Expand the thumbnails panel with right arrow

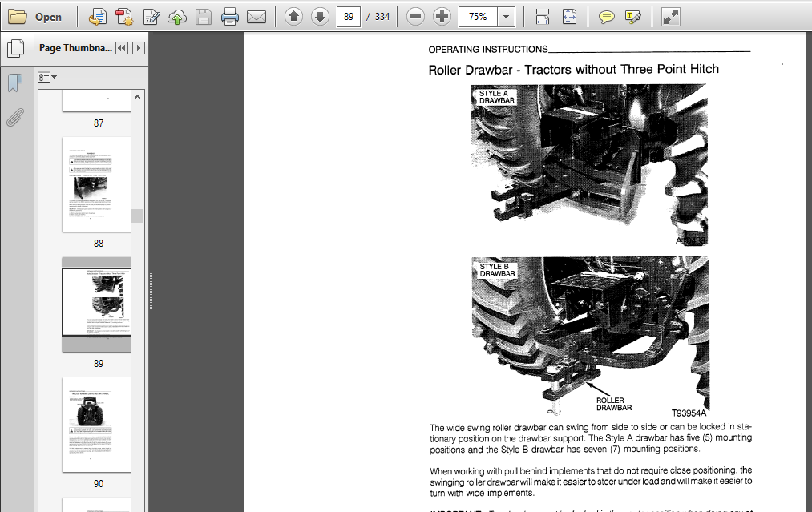pos(138,48)
